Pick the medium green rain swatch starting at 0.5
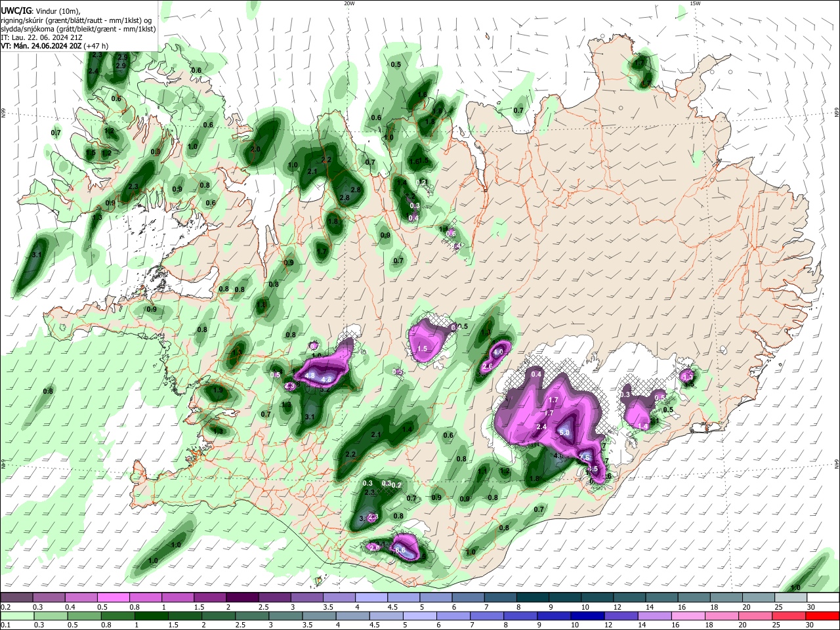 (x=84, y=616)
